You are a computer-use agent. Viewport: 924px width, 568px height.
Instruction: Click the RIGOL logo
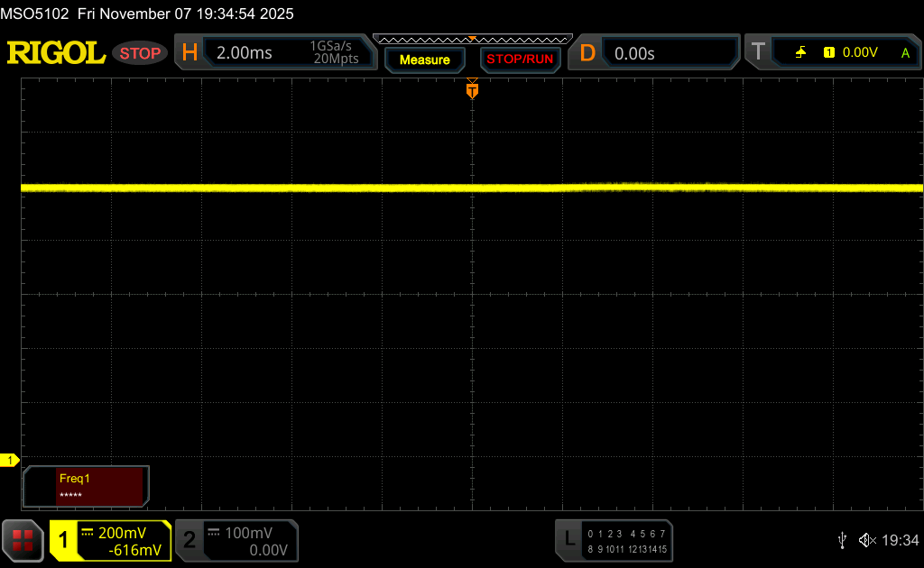tap(56, 53)
